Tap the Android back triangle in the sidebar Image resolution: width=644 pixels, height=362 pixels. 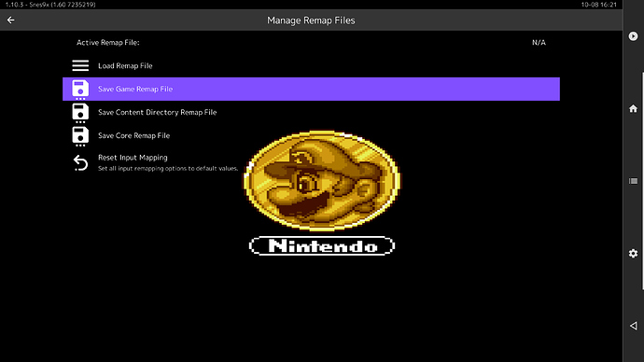click(x=634, y=326)
